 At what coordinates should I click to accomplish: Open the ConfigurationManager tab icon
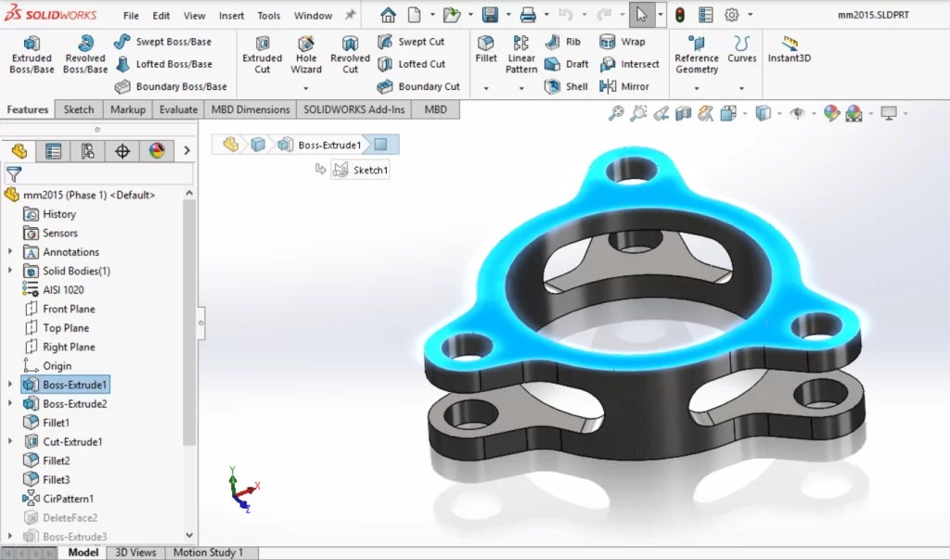[x=88, y=151]
